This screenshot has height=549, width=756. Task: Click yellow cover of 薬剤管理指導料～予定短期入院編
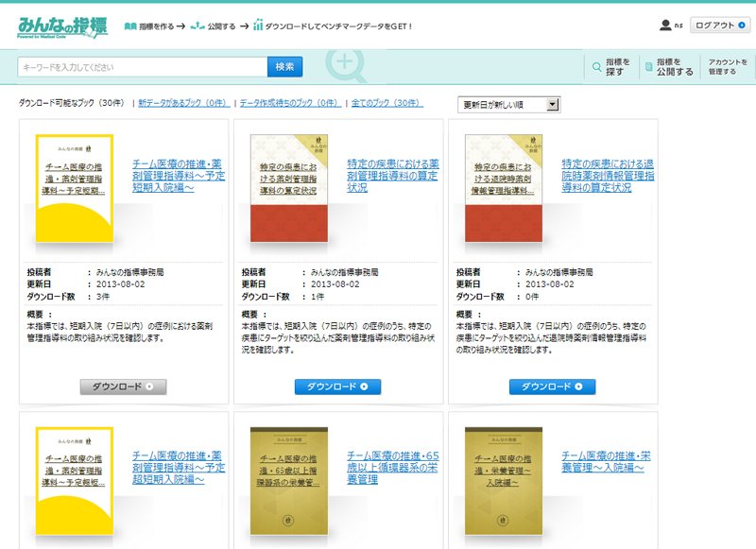pyautogui.click(x=75, y=188)
